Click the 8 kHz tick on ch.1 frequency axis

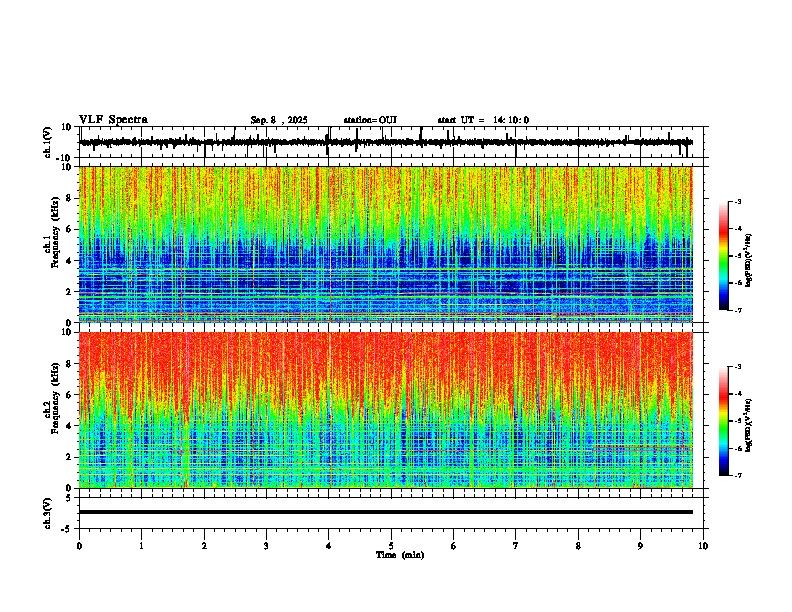coord(70,198)
